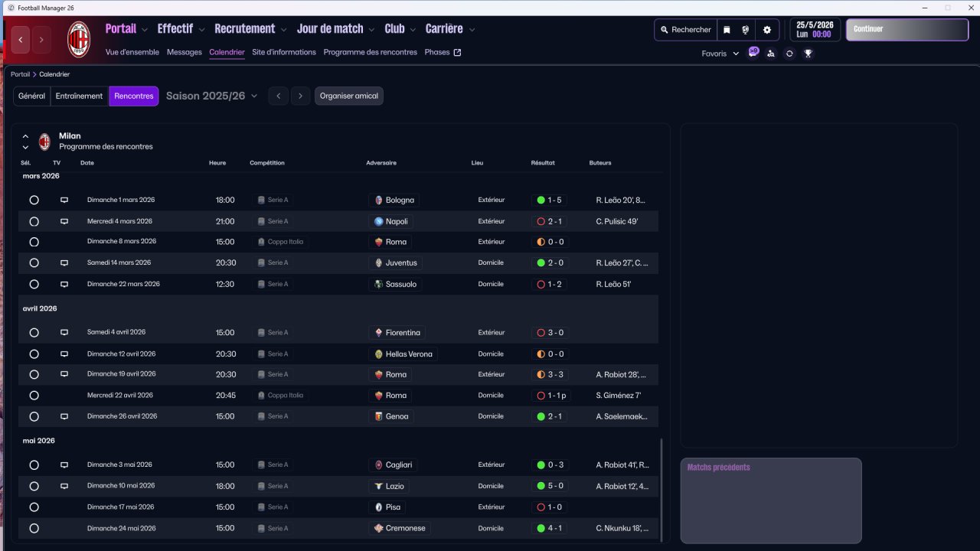
Task: Click the TV icon for Napoli match
Action: click(x=64, y=222)
